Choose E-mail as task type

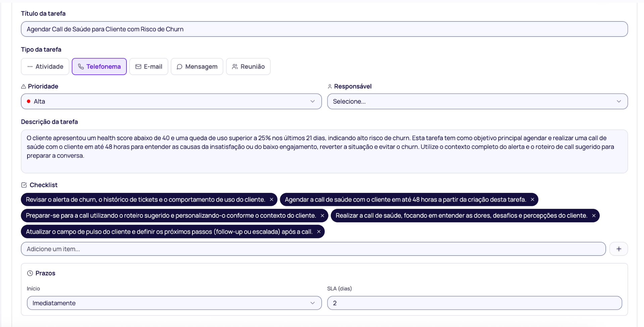(149, 66)
